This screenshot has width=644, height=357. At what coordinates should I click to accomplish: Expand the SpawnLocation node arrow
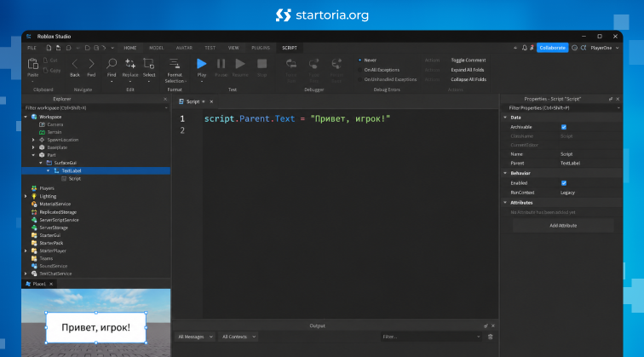33,140
